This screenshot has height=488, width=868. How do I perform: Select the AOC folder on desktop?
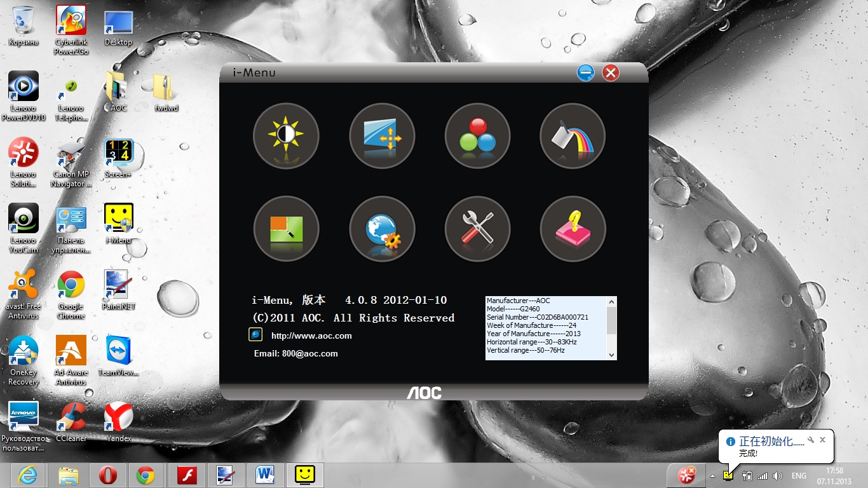click(119, 91)
